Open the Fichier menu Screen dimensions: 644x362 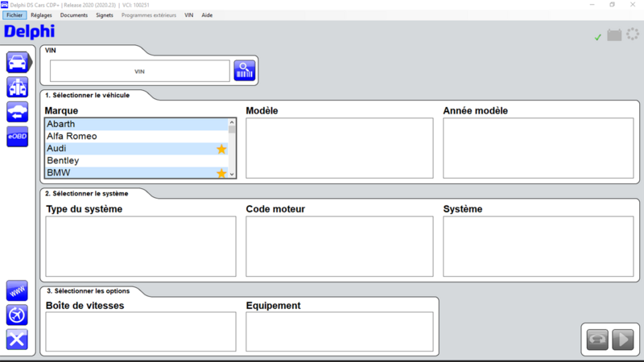click(x=14, y=15)
